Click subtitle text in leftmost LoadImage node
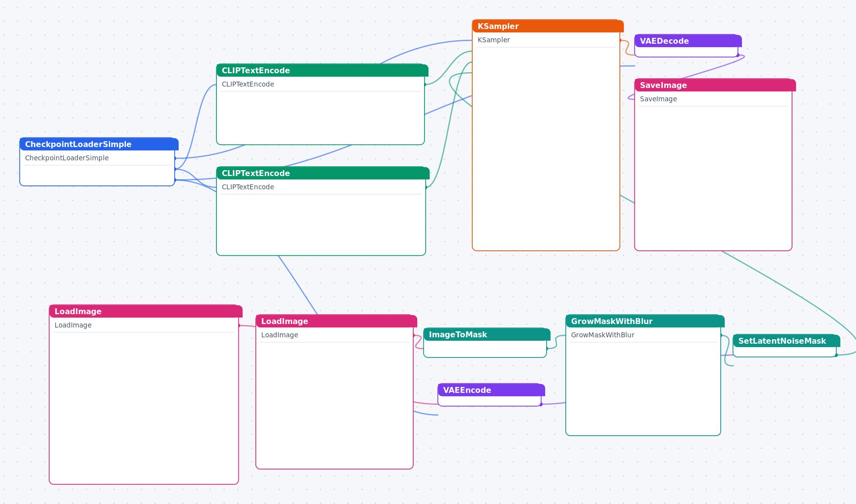This screenshot has width=856, height=504. (x=73, y=325)
